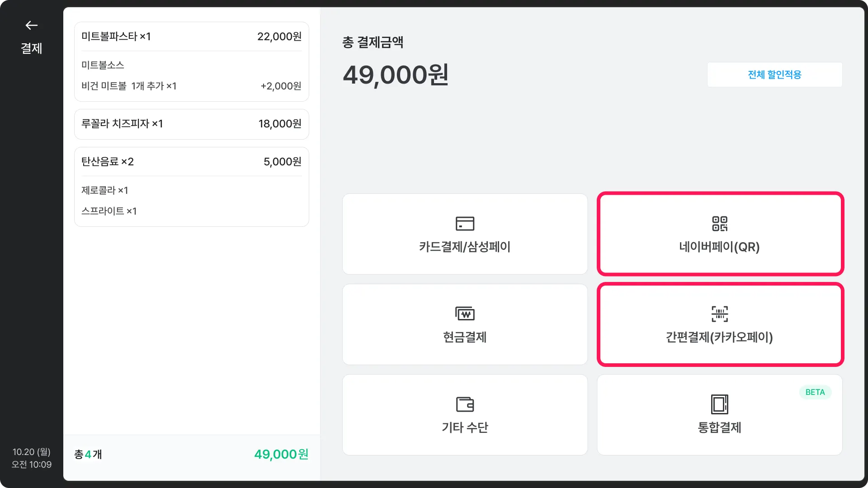Apply discount with 전체 할인적용 button
This screenshot has width=868, height=488.
click(774, 75)
